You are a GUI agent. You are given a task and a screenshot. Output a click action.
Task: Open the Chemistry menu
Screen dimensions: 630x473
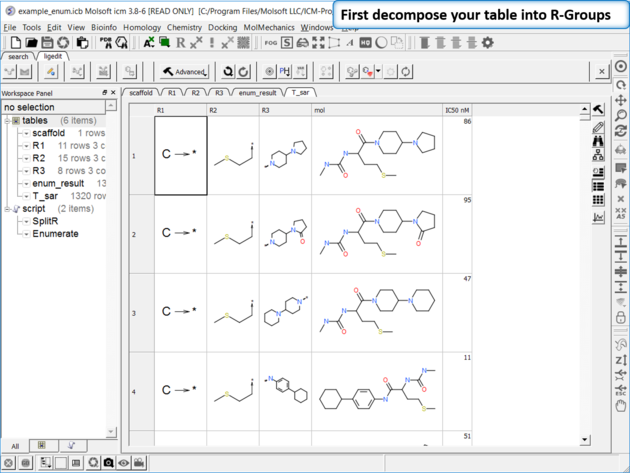pyautogui.click(x=184, y=28)
